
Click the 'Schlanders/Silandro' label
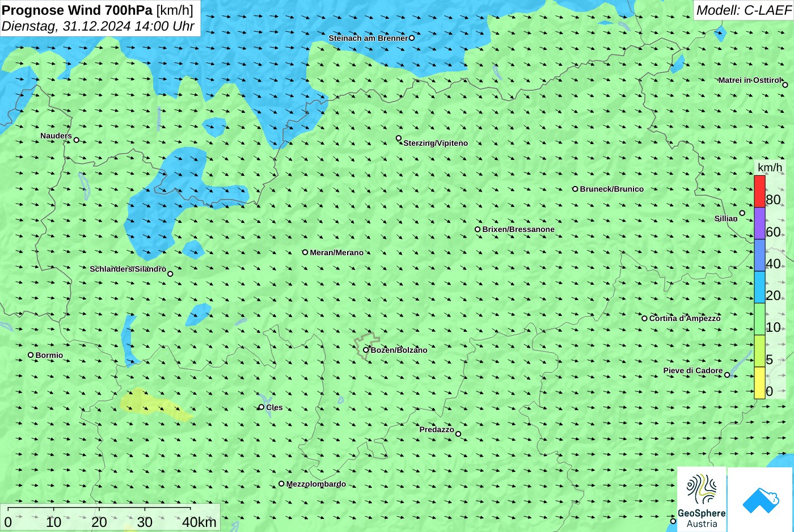128,269
